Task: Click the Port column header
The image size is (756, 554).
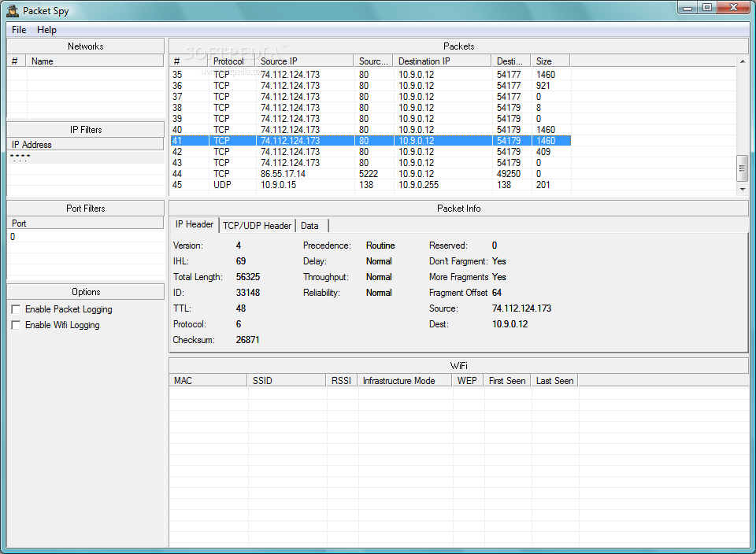Action: (85, 223)
